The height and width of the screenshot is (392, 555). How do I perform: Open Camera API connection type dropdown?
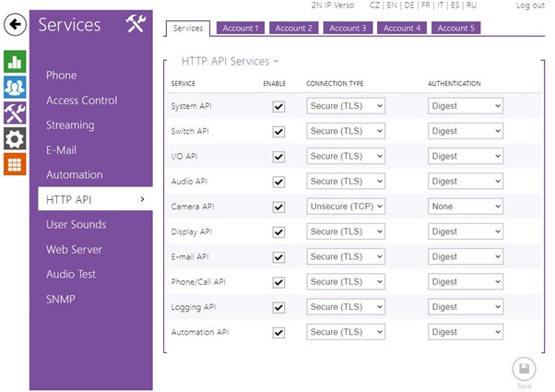point(346,207)
